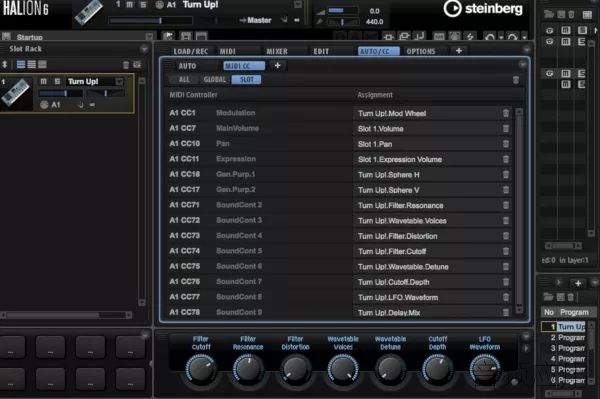Show next quick controls with right arrow
Image resolution: width=600 pixels, height=399 pixels.
coord(526,348)
